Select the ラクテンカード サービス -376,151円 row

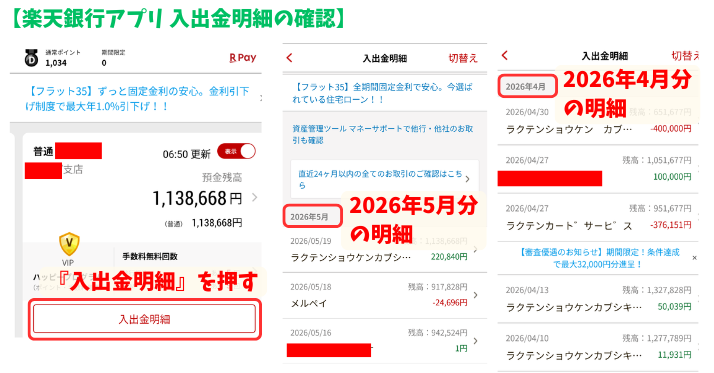(x=598, y=217)
